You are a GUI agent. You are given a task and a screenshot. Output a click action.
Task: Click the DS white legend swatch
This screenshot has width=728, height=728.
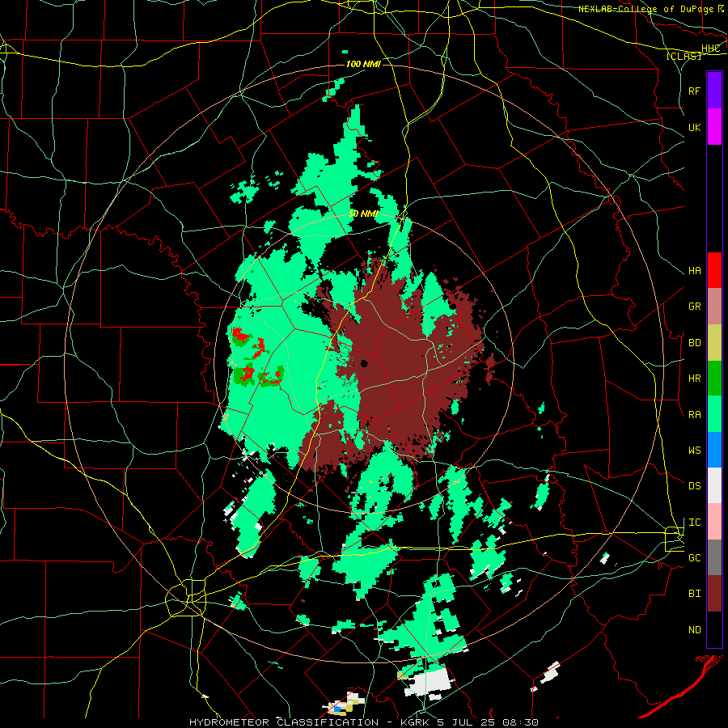tap(714, 485)
